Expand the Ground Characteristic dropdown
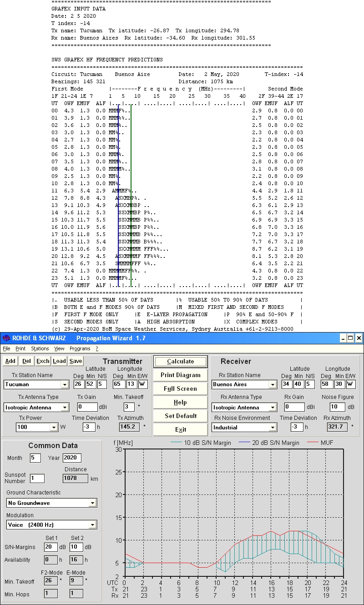 point(93,503)
